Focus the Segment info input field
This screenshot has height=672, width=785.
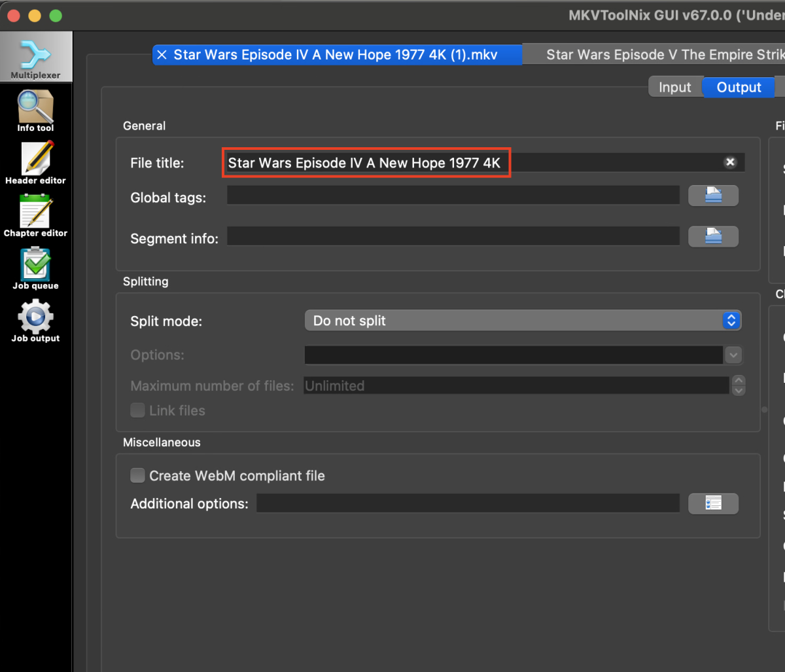[x=453, y=236]
